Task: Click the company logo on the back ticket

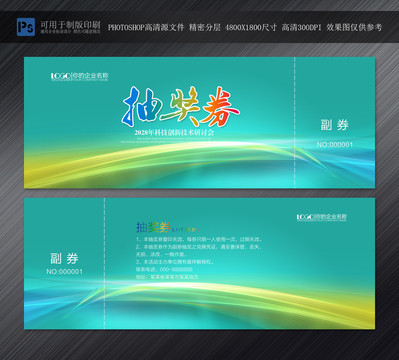Action: [322, 217]
